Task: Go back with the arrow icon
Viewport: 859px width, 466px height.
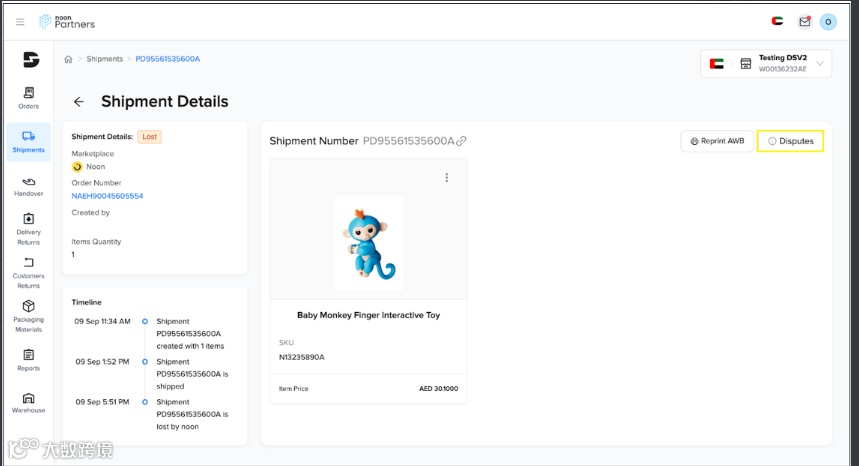Action: point(79,102)
